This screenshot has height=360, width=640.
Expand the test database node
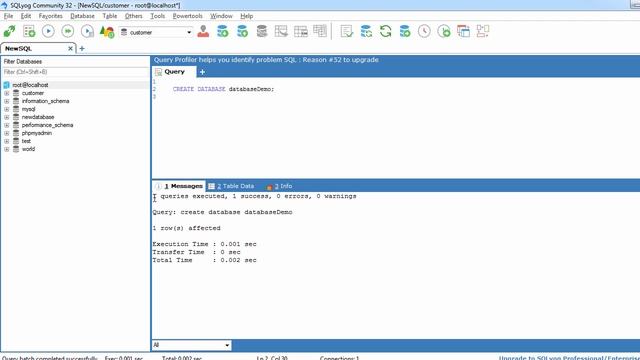tap(7, 141)
